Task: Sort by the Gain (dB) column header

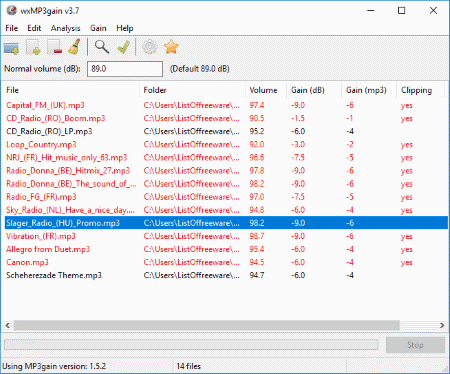Action: pos(314,90)
